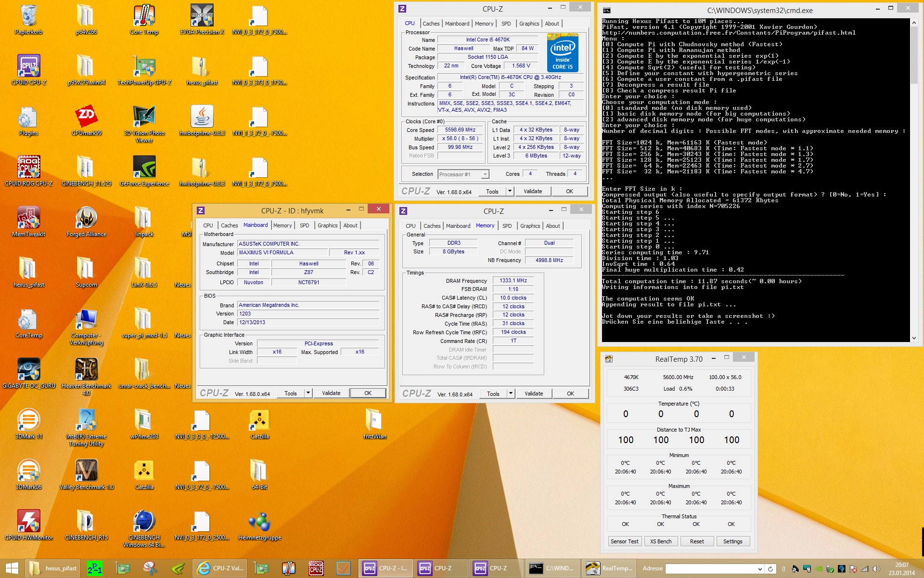Expand the Tools dropdown arrow in the Memory CPU-Z window
Screen dimensions: 924x578
[x=511, y=394]
